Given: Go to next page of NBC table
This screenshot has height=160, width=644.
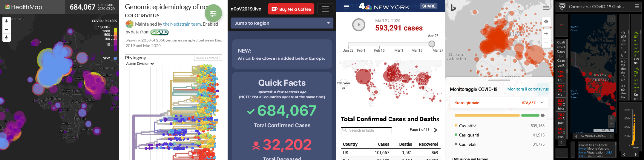Looking at the screenshot, I should coord(435,130).
